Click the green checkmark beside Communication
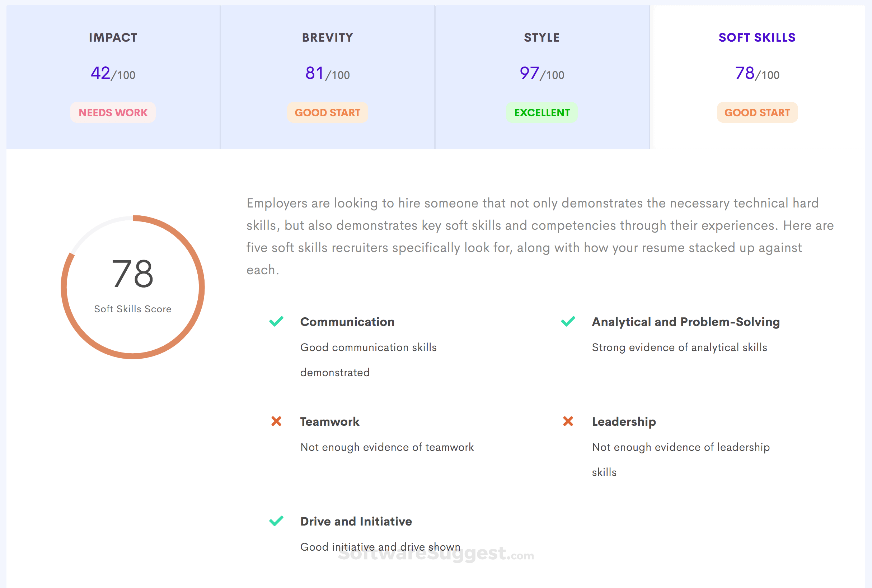 (x=276, y=321)
